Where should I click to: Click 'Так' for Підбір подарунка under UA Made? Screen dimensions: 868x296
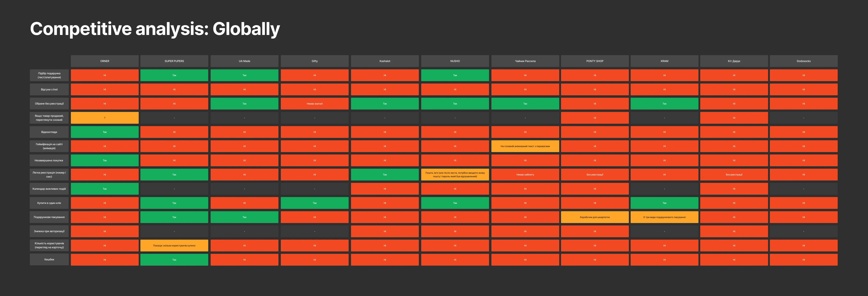[245, 75]
